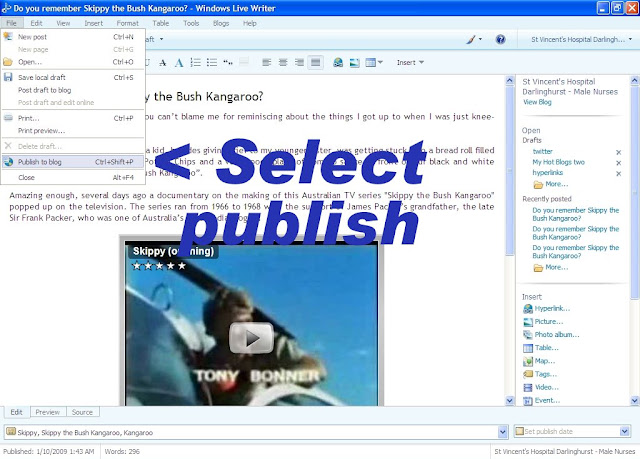Screen dimensions: 640x459
Task: Open the Table menu
Action: tap(161, 23)
